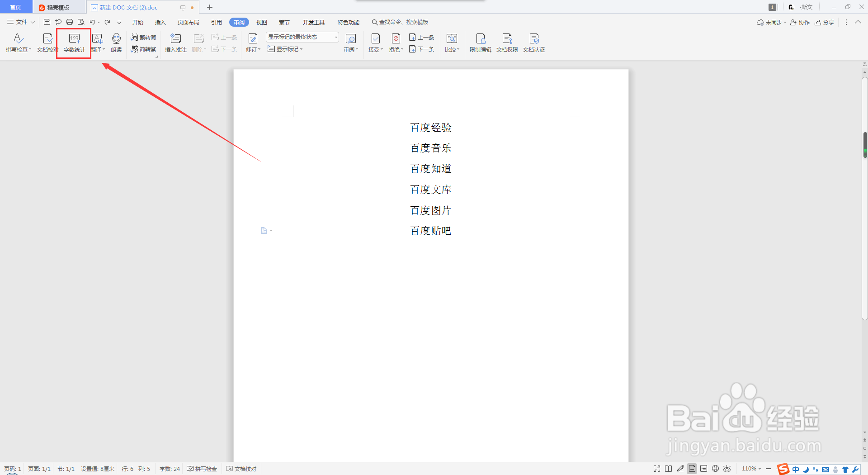Viewport: 868px width, 475px height.
Task: Open 文档认证 document certification
Action: pos(534,43)
